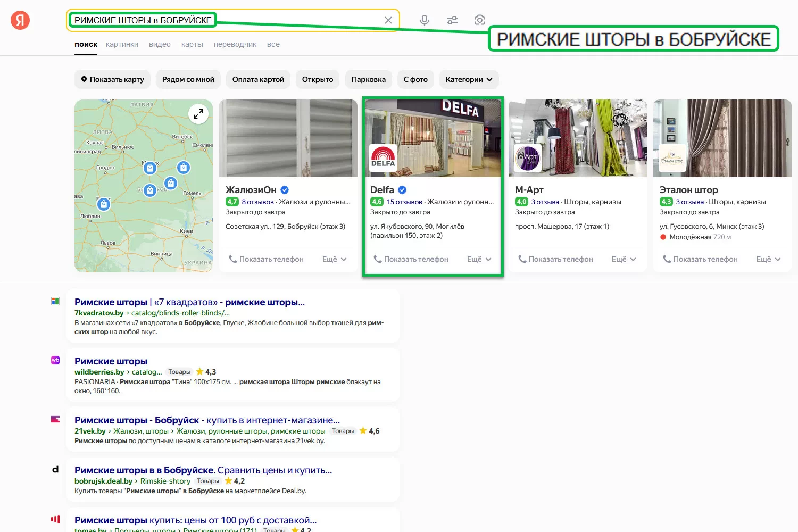Toggle the Оплата картой filter
The height and width of the screenshot is (532, 798).
(x=258, y=79)
